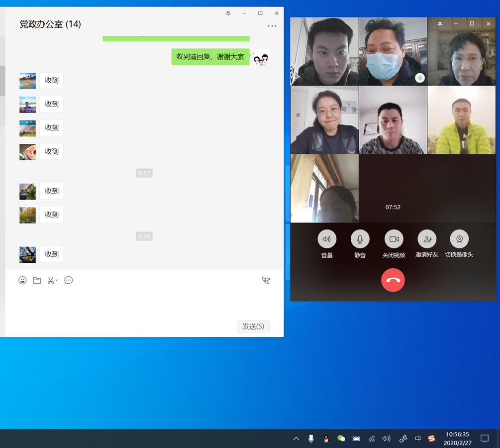Toggle 关闭视频 to turn off camera
This screenshot has height=448, width=500.
pyautogui.click(x=394, y=238)
